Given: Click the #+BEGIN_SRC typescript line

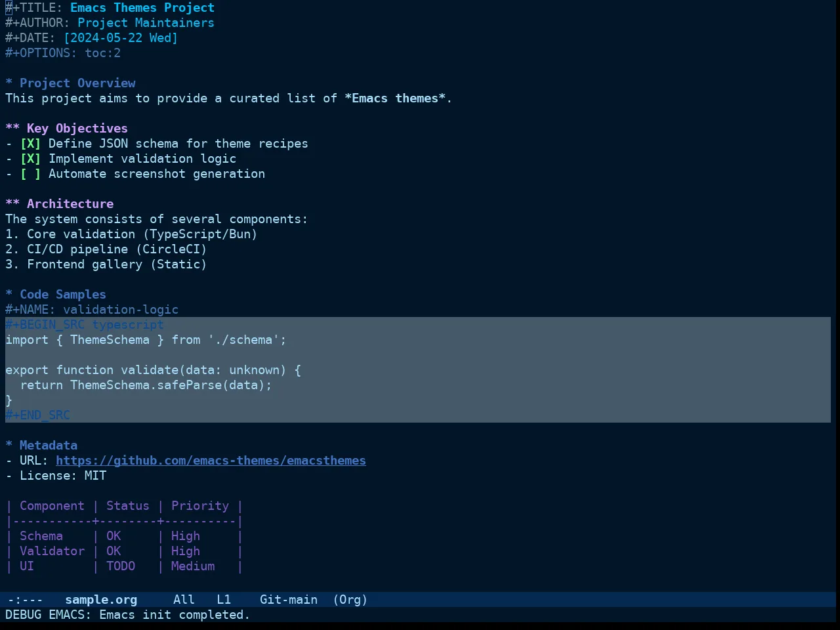Looking at the screenshot, I should pos(85,325).
